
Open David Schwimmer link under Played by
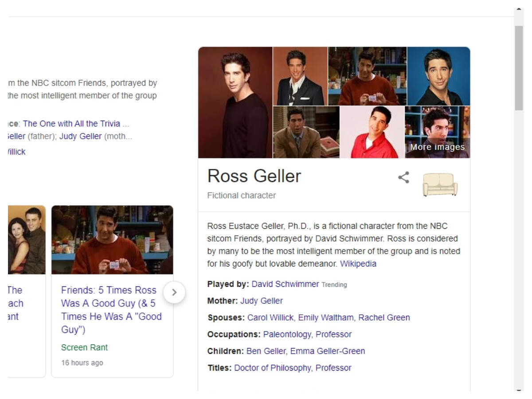tap(285, 284)
